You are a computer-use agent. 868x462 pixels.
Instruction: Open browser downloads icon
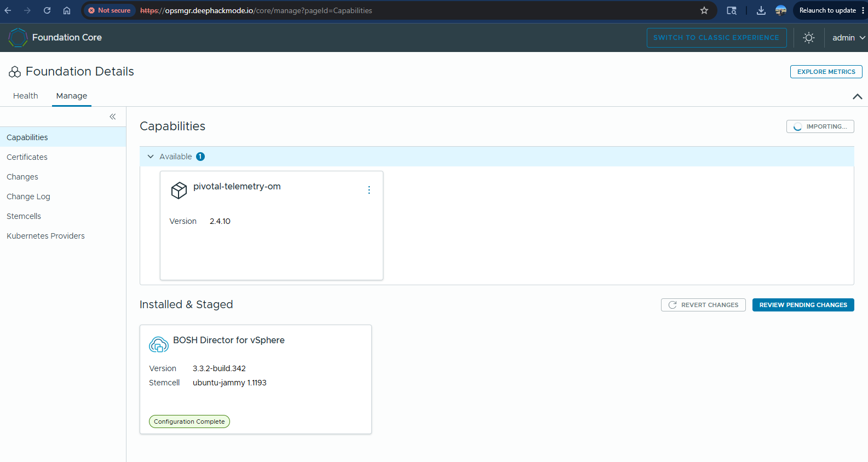[x=761, y=10]
